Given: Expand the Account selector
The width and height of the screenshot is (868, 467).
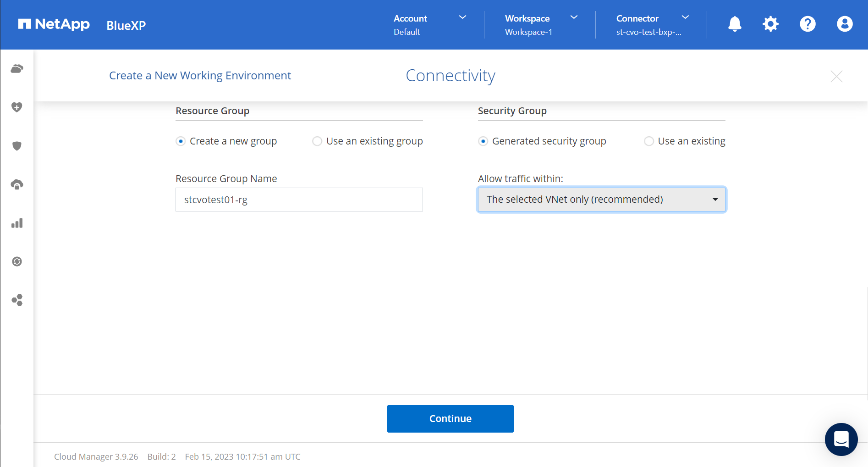Looking at the screenshot, I should pyautogui.click(x=462, y=17).
